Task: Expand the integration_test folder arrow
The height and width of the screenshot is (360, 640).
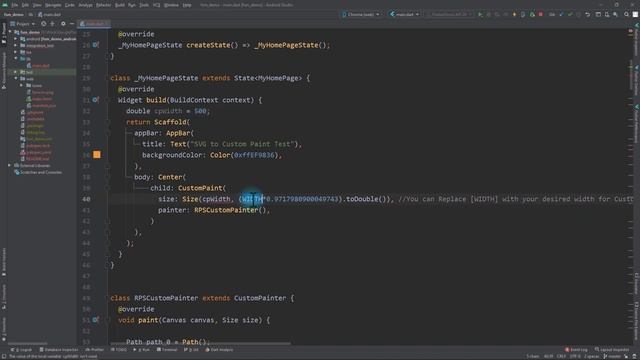Action: (x=16, y=45)
